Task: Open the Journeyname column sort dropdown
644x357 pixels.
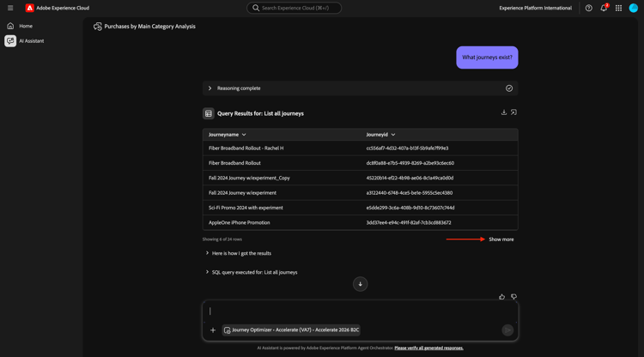Action: coord(244,135)
